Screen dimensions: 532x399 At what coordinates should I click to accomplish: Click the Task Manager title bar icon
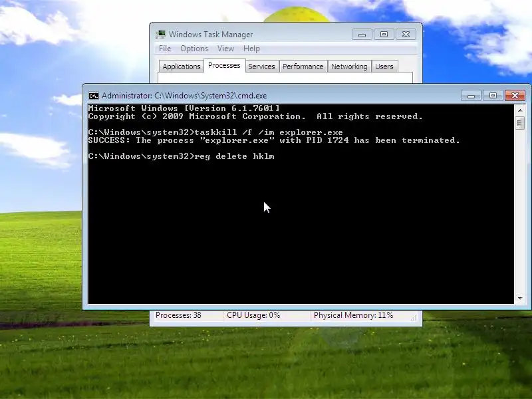click(x=161, y=35)
